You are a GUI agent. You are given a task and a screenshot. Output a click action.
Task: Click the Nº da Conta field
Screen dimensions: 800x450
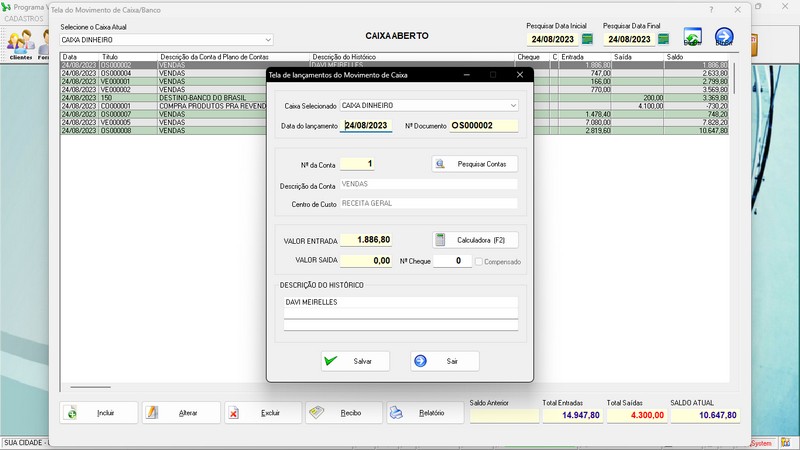pyautogui.click(x=357, y=164)
